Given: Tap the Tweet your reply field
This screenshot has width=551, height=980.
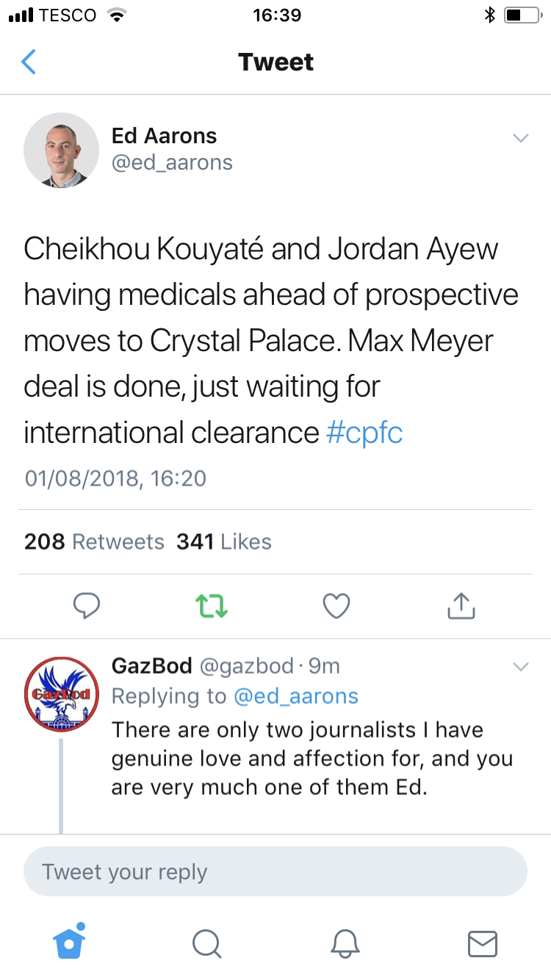Looking at the screenshot, I should point(275,872).
